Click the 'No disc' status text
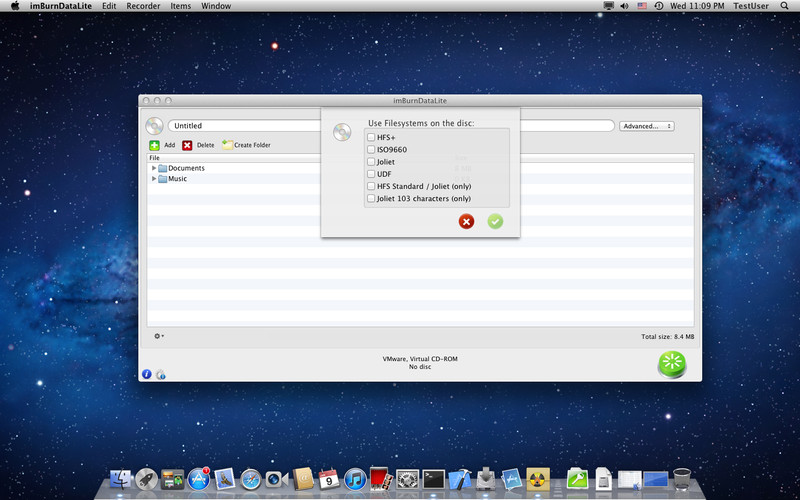800x500 pixels. click(420, 367)
